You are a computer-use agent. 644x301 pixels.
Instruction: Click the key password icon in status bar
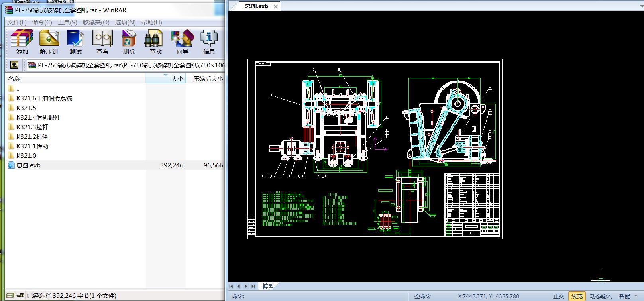(x=20, y=295)
